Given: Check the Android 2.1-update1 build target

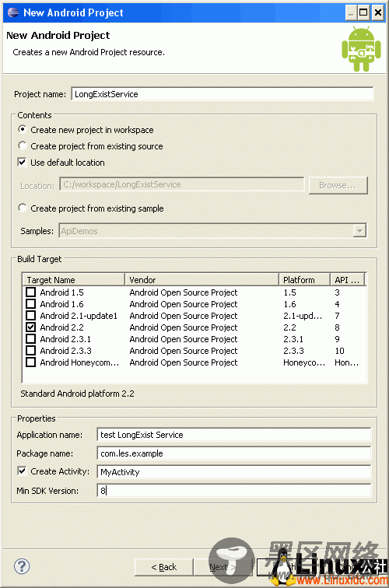Looking at the screenshot, I should (31, 315).
